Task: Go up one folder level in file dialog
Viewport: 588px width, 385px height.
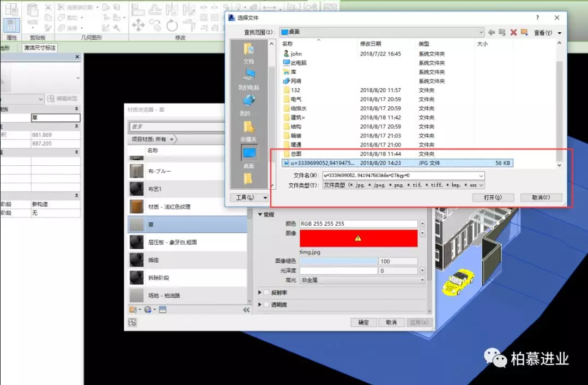Action: pos(502,32)
